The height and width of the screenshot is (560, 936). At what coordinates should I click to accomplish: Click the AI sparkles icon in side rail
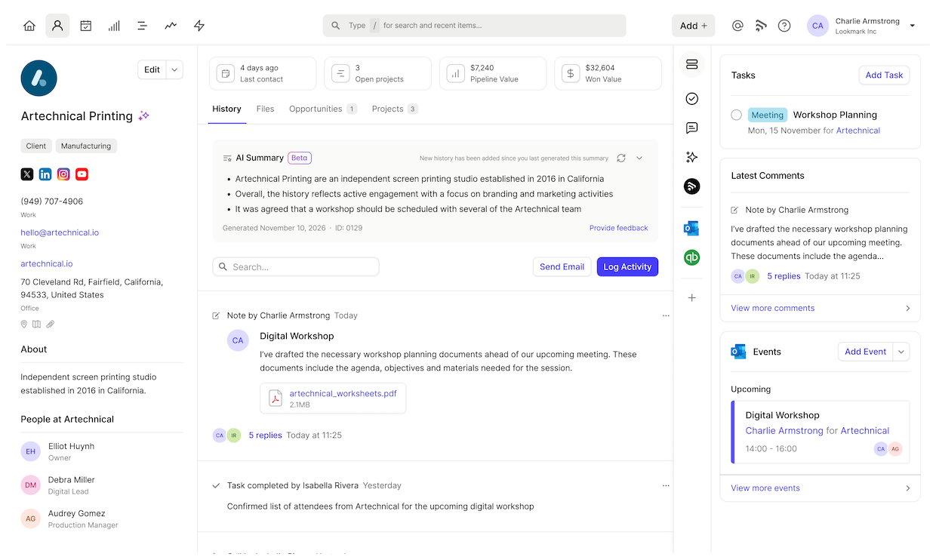[691, 157]
